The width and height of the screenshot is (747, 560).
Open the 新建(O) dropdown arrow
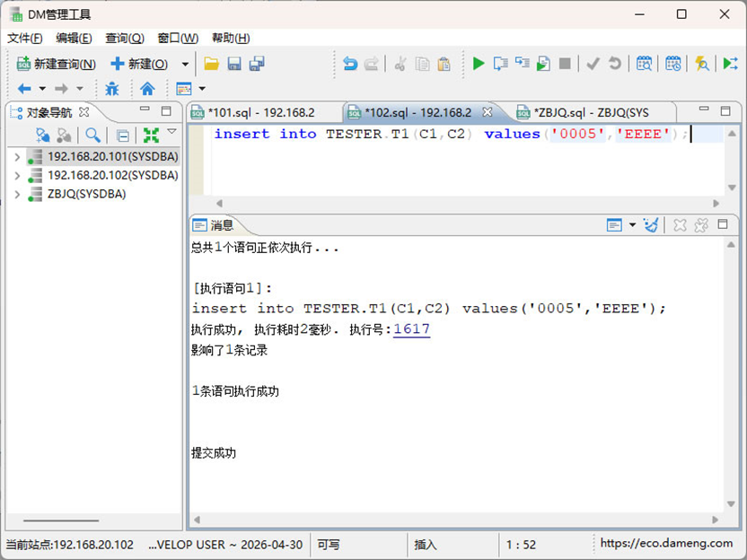184,64
